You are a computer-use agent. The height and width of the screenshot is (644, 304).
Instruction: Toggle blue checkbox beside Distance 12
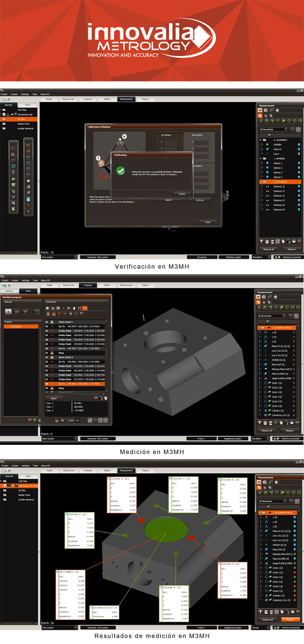[299, 186]
